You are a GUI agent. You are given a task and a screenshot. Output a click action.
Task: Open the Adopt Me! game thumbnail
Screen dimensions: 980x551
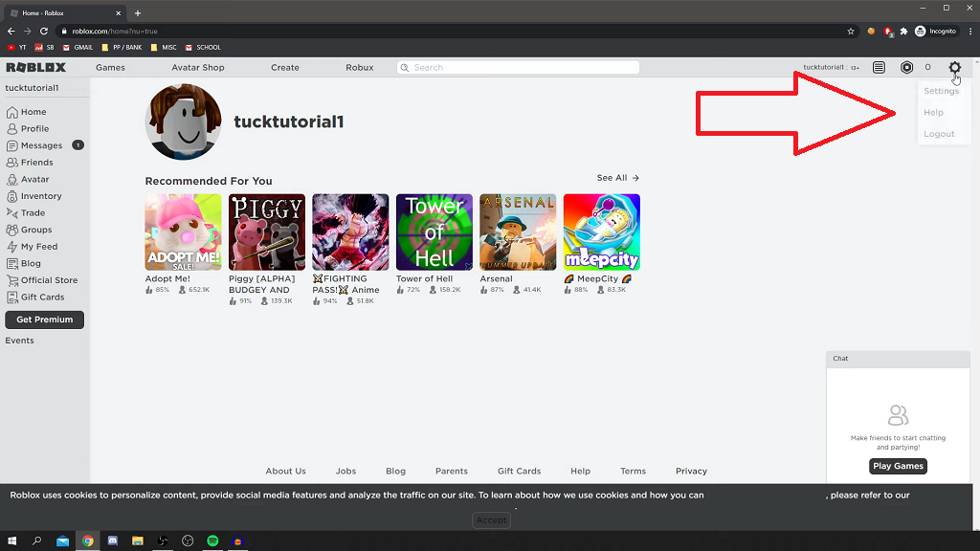click(x=183, y=231)
